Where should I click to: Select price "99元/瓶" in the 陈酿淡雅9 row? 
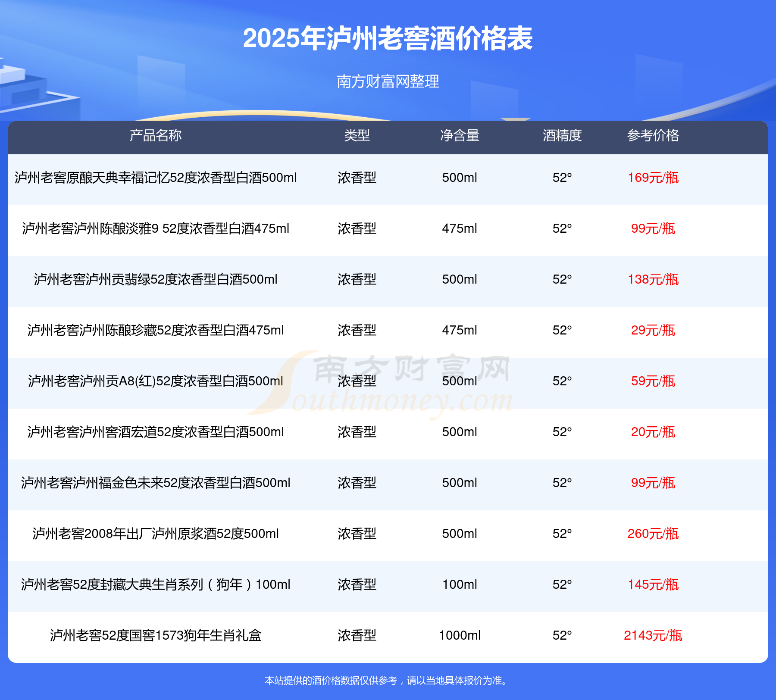click(653, 228)
